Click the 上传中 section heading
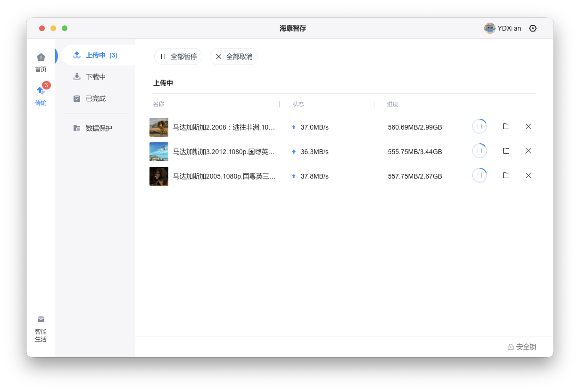The height and width of the screenshot is (392, 580). 163,83
